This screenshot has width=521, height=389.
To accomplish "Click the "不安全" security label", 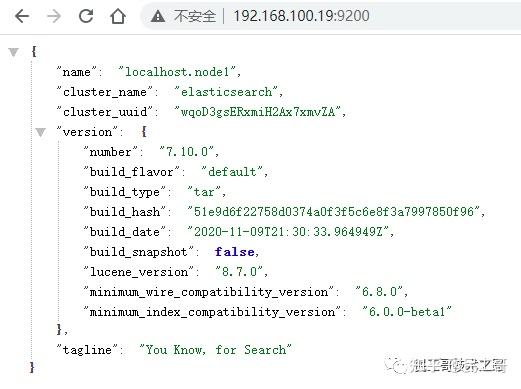I will [195, 16].
